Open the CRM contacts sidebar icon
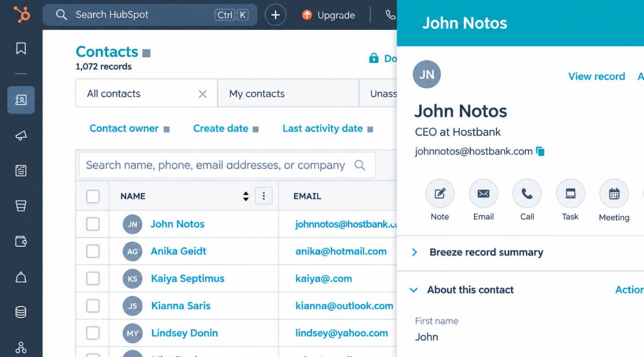The height and width of the screenshot is (357, 644). [21, 100]
